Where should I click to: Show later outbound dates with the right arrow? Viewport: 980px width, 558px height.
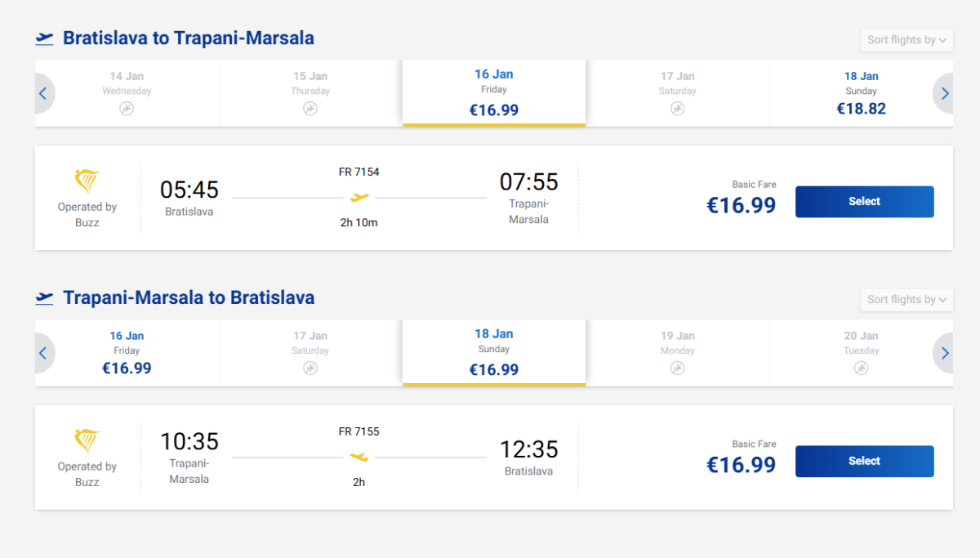(x=945, y=94)
